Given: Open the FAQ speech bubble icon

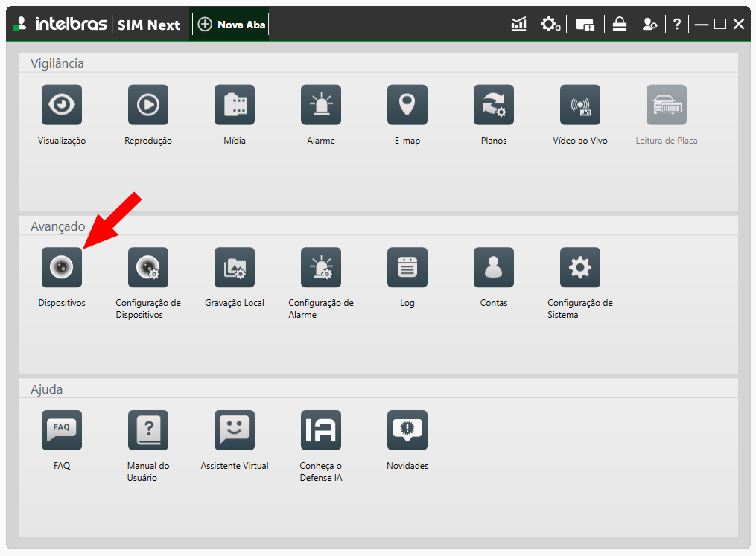Looking at the screenshot, I should click(62, 429).
